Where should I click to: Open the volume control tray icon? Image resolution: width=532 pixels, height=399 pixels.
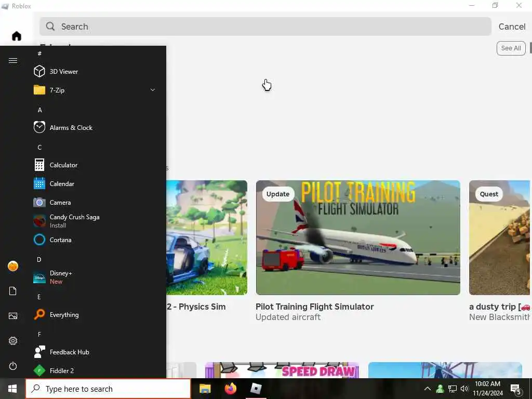click(x=464, y=389)
